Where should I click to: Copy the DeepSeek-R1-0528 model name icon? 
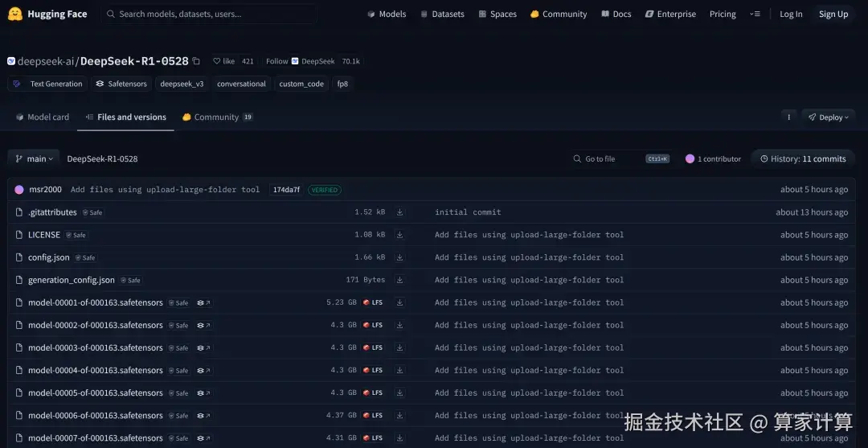click(x=197, y=61)
